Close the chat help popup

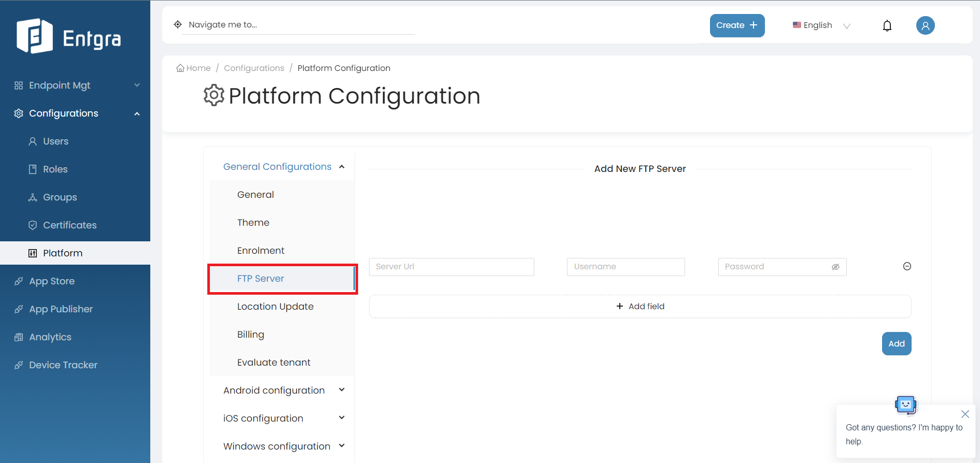[x=965, y=414]
